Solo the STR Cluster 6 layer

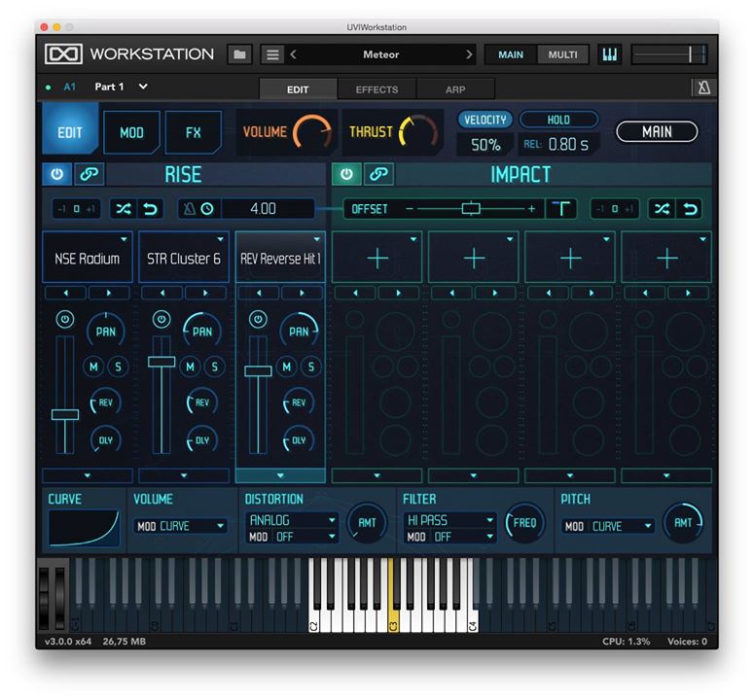pyautogui.click(x=214, y=367)
